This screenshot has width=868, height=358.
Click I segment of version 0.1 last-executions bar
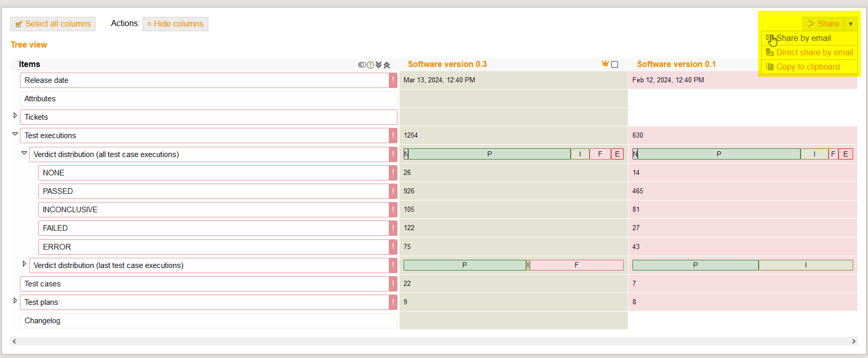[806, 265]
